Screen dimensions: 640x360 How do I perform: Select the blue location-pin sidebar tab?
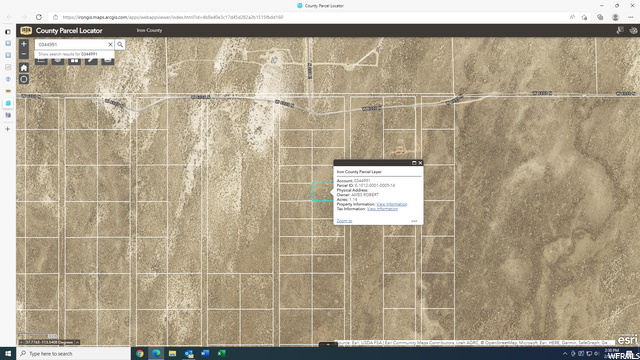[8, 79]
